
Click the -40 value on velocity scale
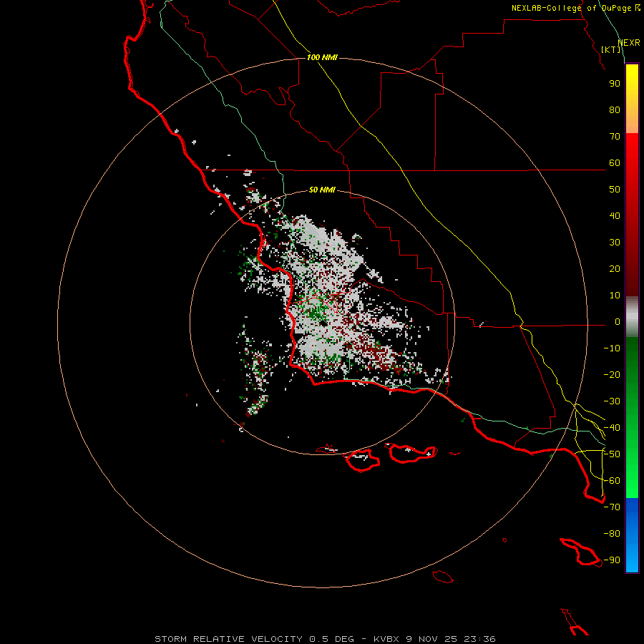612,428
